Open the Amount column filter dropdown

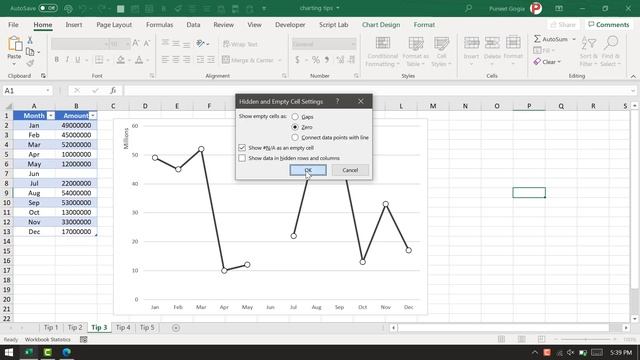(93, 116)
